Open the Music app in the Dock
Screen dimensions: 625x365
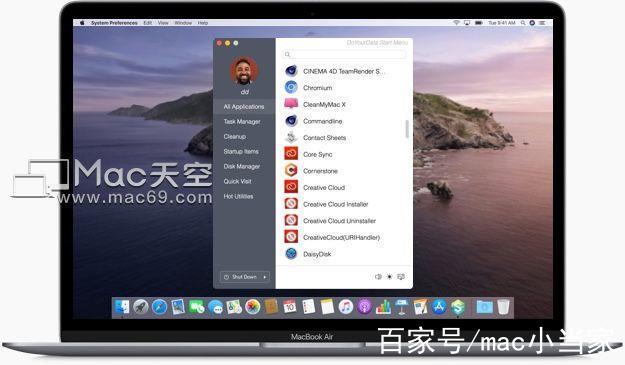coord(346,307)
